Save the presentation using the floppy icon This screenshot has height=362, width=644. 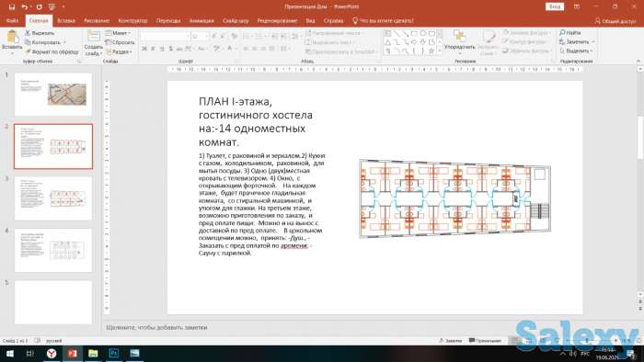coord(11,7)
